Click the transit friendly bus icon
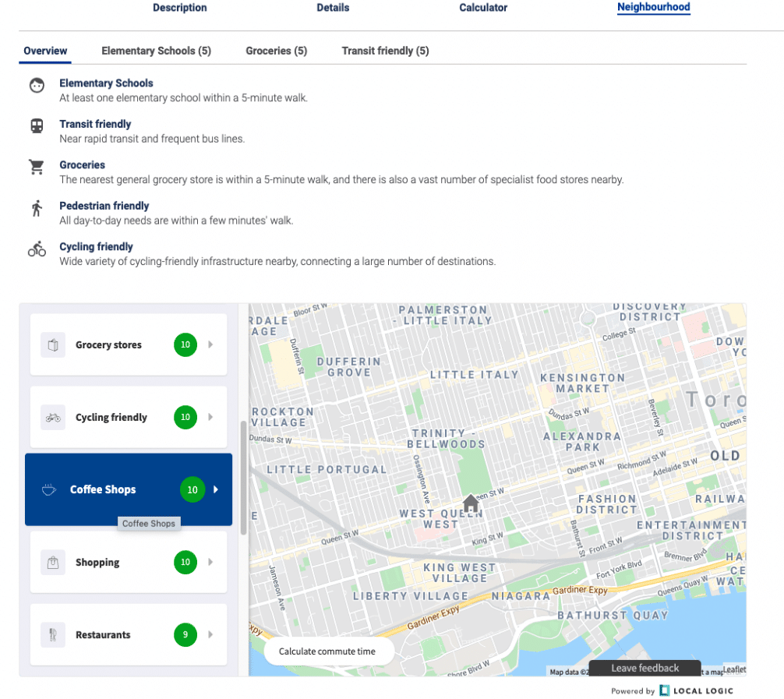The image size is (784, 699). [x=37, y=126]
